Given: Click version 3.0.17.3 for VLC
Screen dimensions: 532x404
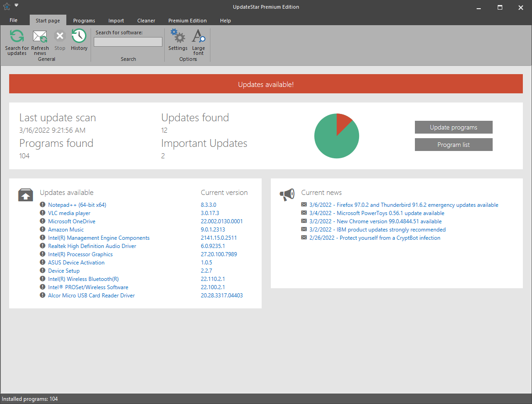Looking at the screenshot, I should coord(210,213).
